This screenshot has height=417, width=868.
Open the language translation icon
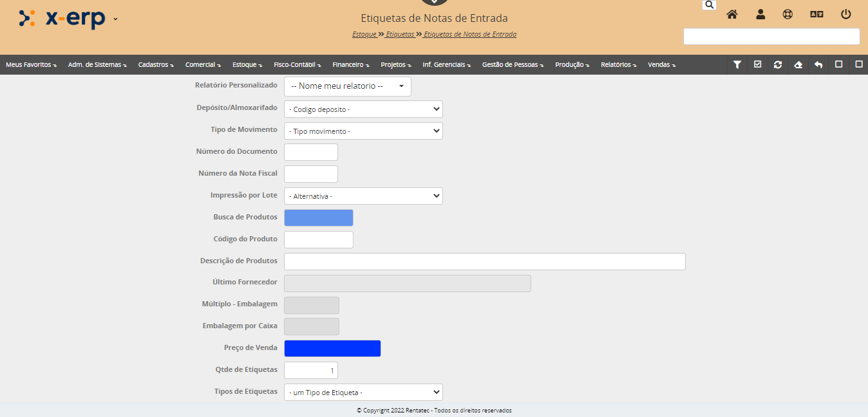(x=816, y=14)
